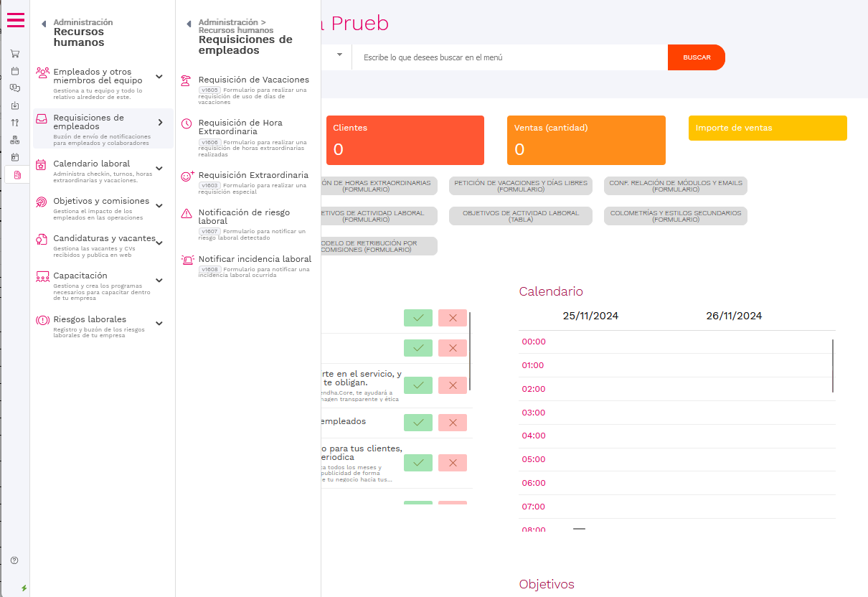Expand the Calendario laboral section
The image size is (868, 597).
pos(159,169)
